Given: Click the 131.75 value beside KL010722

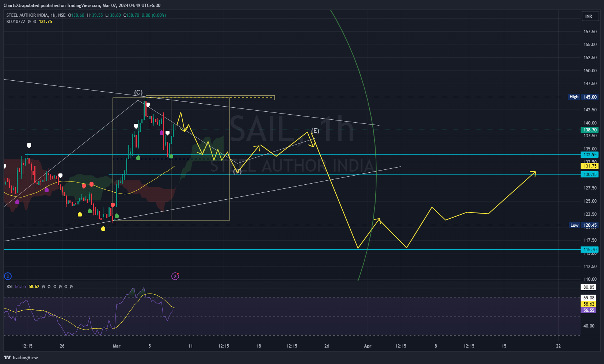Looking at the screenshot, I should pos(45,22).
